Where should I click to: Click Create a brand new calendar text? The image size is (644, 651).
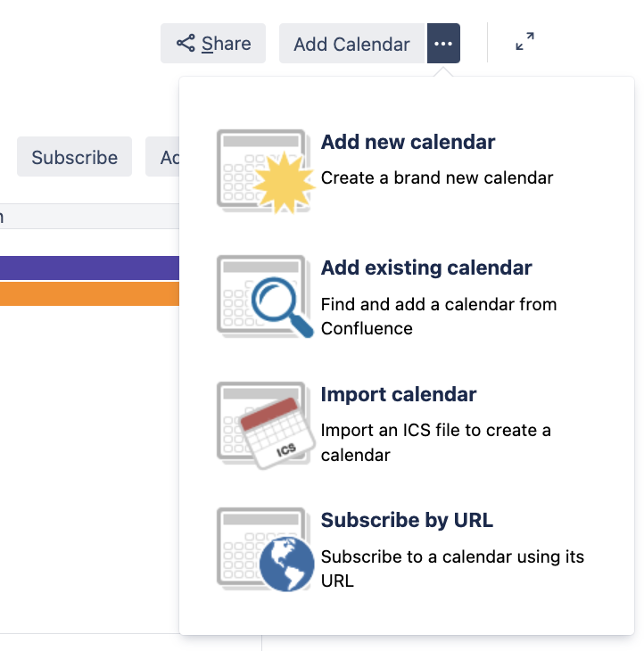pyautogui.click(x=437, y=177)
